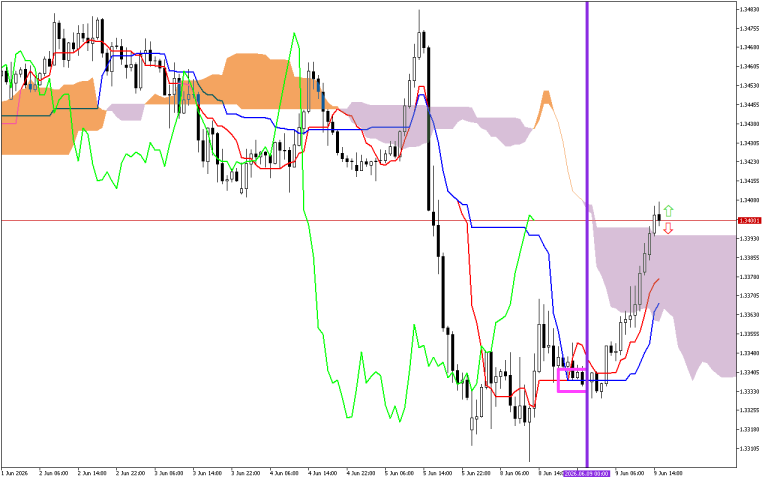Click the '5 Jun 22:00' time axis label

(x=477, y=474)
